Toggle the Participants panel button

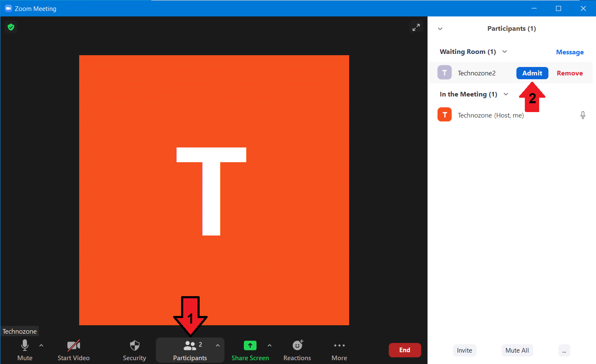pos(190,350)
